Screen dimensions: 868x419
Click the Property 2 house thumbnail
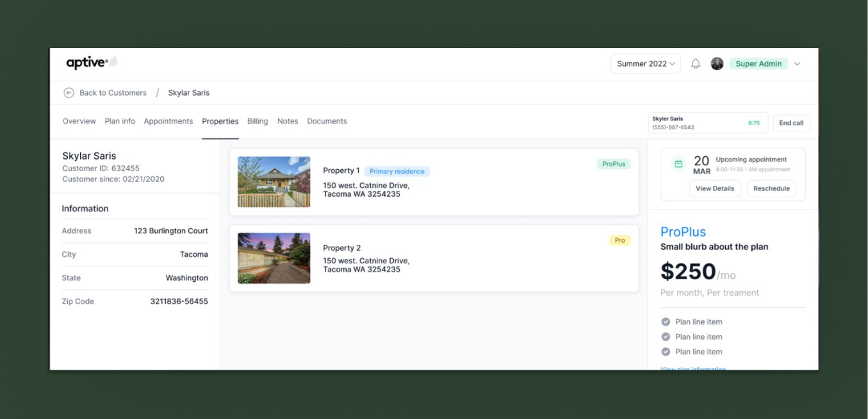[274, 258]
